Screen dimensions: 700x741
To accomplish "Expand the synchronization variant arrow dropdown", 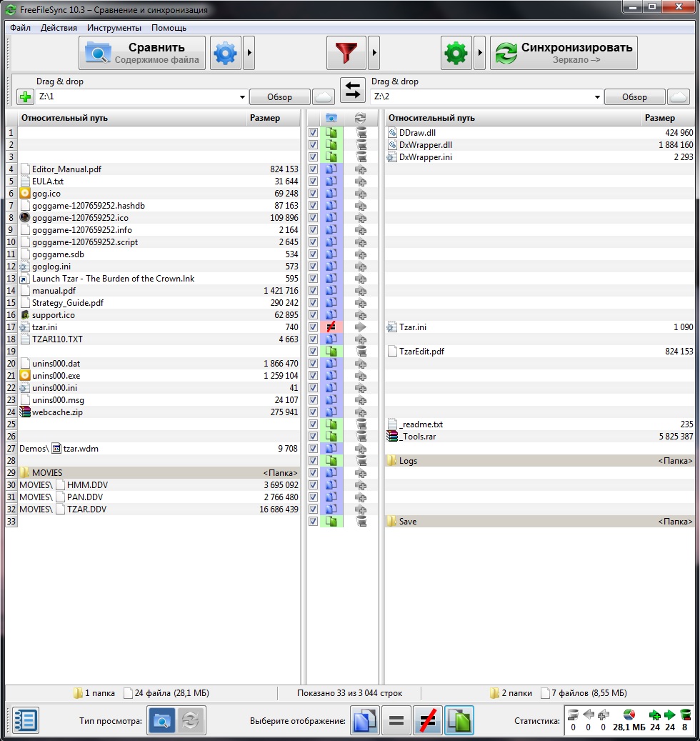I will 480,53.
